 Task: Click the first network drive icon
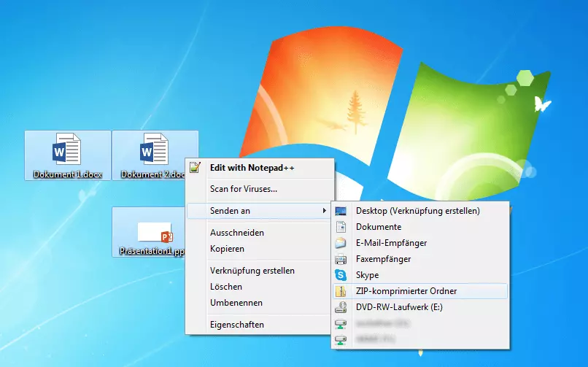pos(341,323)
